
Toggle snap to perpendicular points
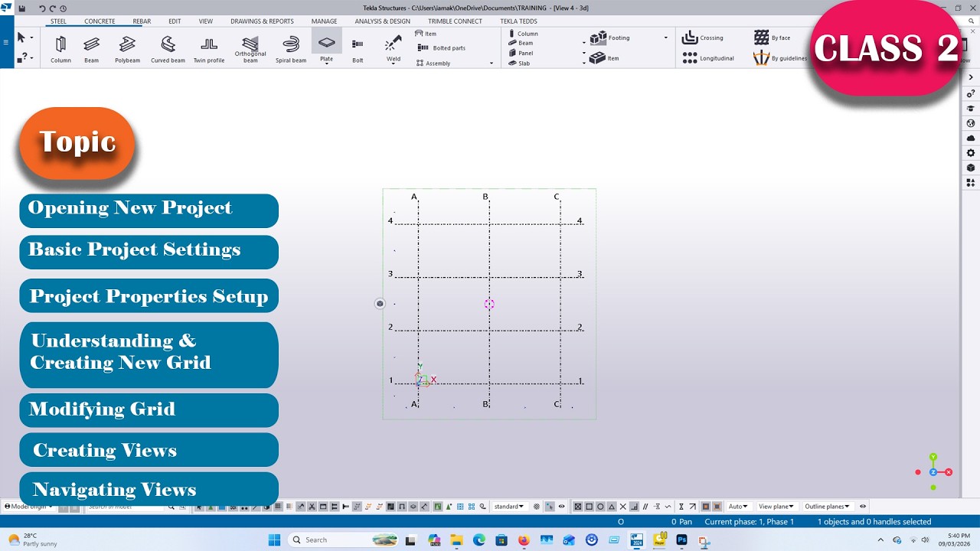pyautogui.click(x=635, y=507)
